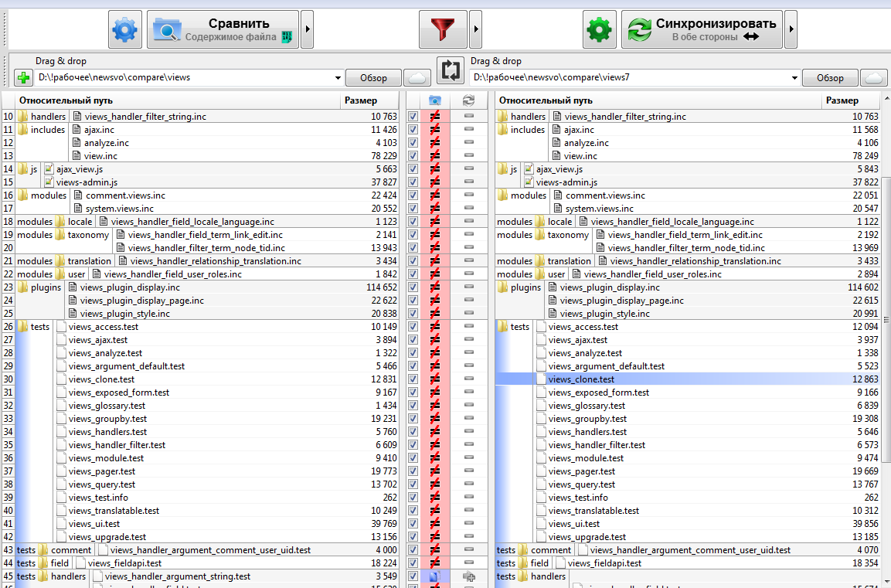Click Синхронизировать button
891x588 pixels.
[702, 29]
